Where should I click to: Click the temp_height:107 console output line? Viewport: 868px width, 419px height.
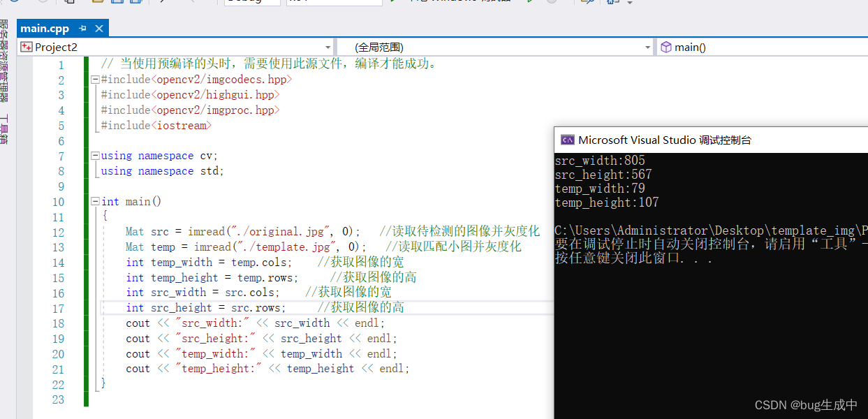tap(607, 203)
